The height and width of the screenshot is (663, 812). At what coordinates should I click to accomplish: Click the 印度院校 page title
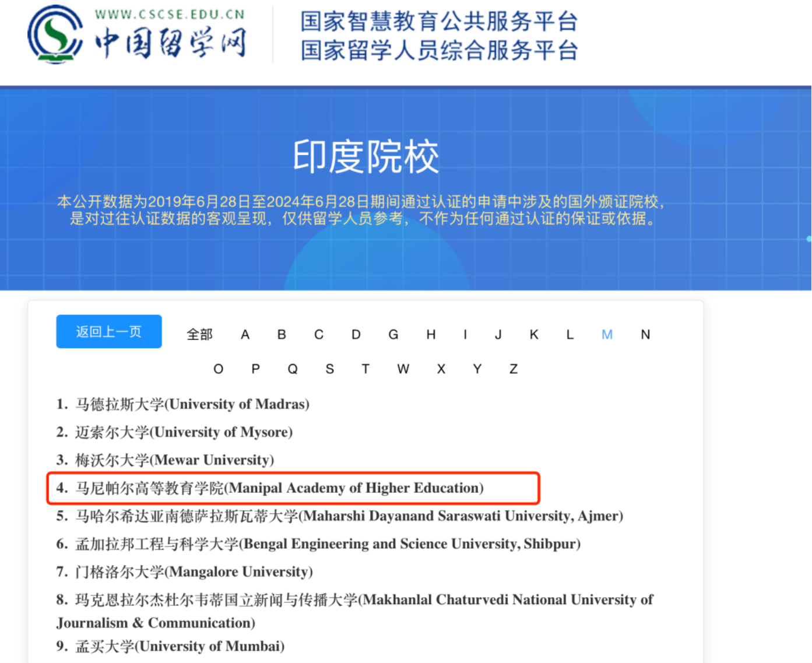click(365, 157)
